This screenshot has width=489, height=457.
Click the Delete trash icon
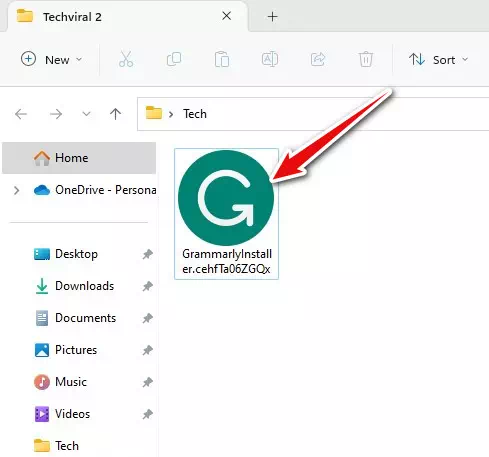366,60
